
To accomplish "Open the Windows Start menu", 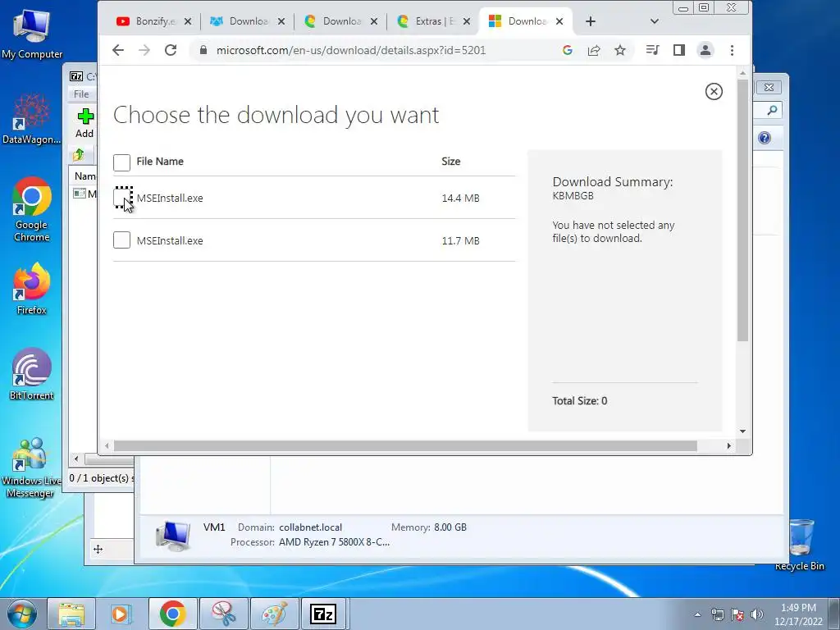I will 22,614.
